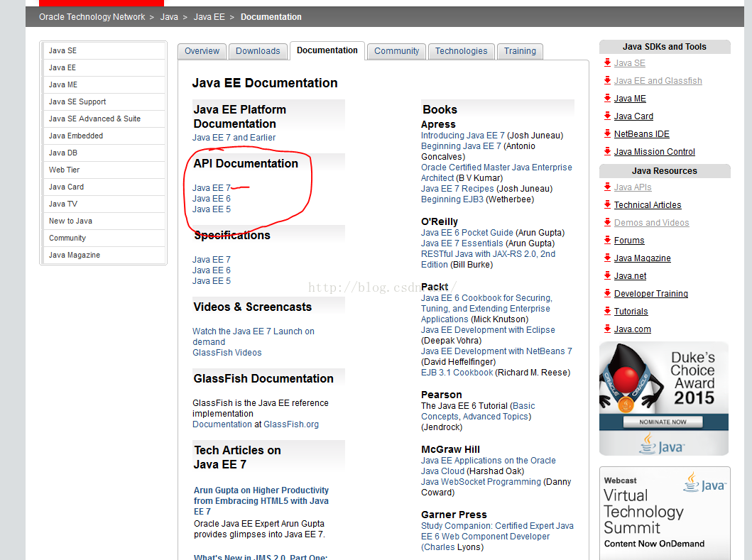Open Java EE Development with Eclipse link
Screen dimensions: 752x560
(488, 330)
